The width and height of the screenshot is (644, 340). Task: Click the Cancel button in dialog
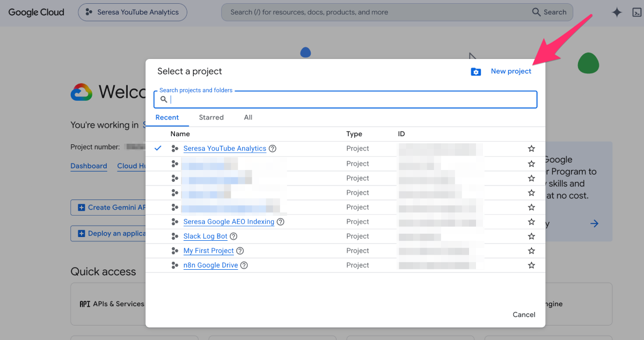click(x=524, y=315)
